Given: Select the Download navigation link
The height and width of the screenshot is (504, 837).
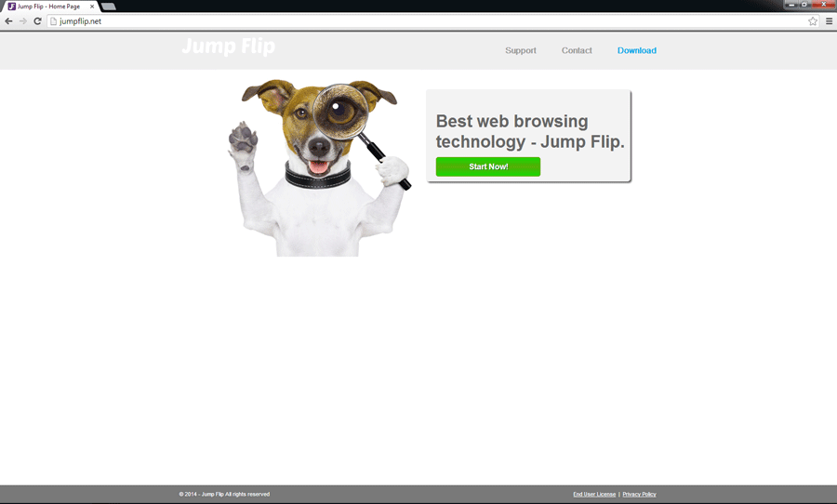Looking at the screenshot, I should coord(637,51).
